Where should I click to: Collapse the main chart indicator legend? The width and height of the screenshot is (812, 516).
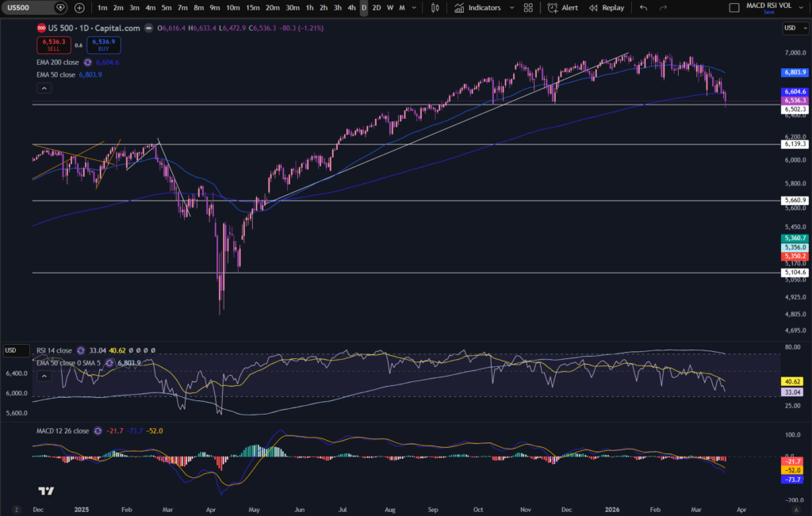[x=44, y=89]
